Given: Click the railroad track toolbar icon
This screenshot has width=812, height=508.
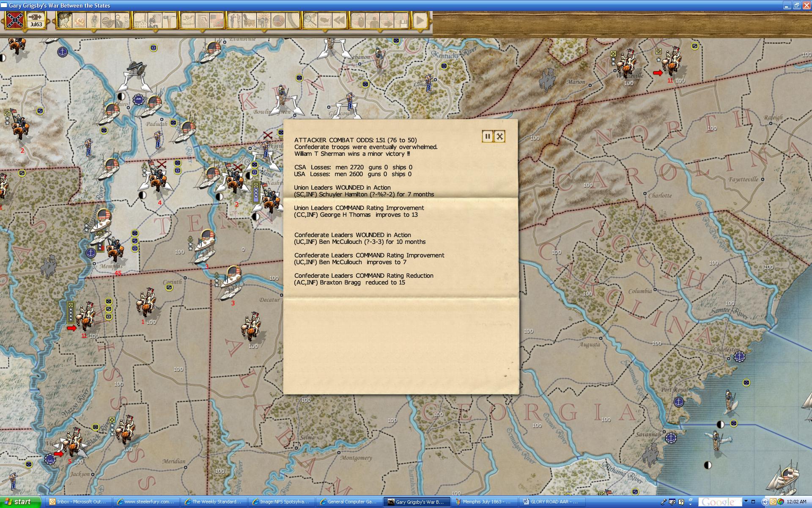Looking at the screenshot, I should pyautogui.click(x=292, y=20).
